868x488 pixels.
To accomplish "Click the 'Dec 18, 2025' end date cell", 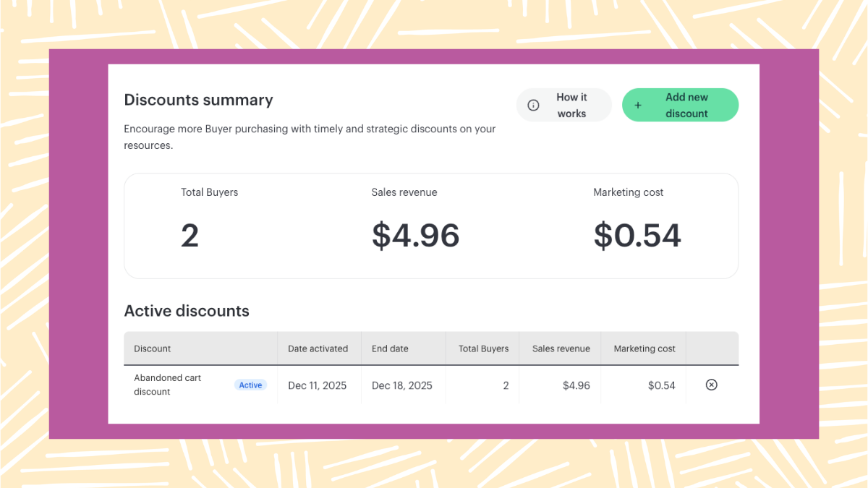I will pos(402,385).
